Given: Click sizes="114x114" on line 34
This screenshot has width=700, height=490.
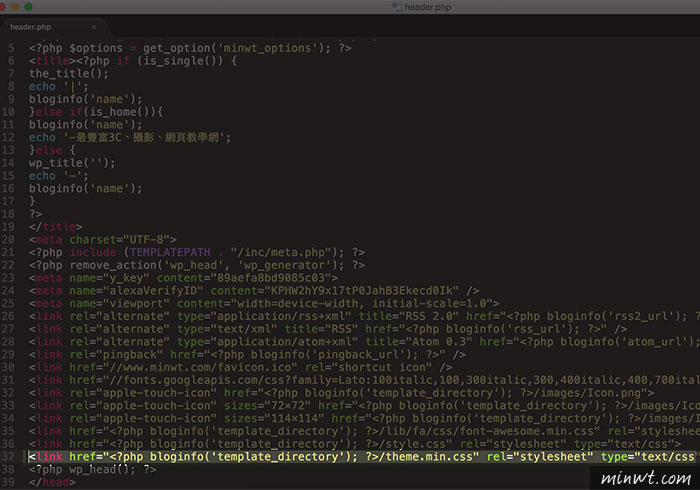Looking at the screenshot, I should pos(274,419).
